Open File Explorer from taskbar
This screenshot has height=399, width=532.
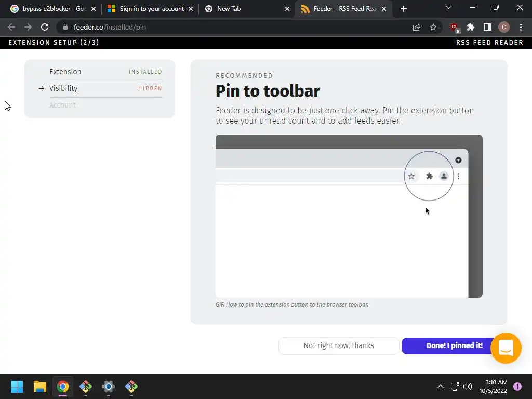pos(39,387)
